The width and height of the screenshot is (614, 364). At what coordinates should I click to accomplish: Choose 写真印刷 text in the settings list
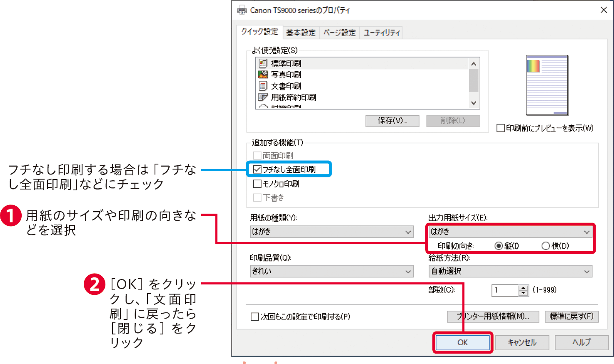pyautogui.click(x=286, y=75)
